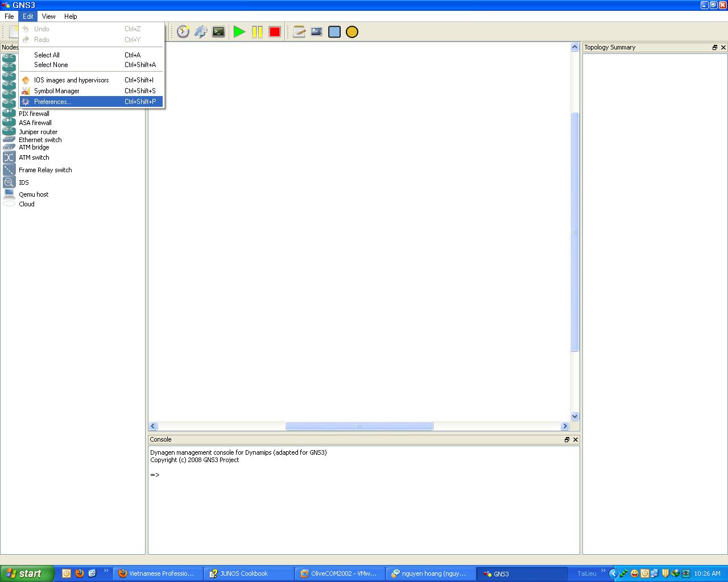Viewport: 728px width, 582px height.
Task: Open the Windows start menu
Action: tap(27, 573)
